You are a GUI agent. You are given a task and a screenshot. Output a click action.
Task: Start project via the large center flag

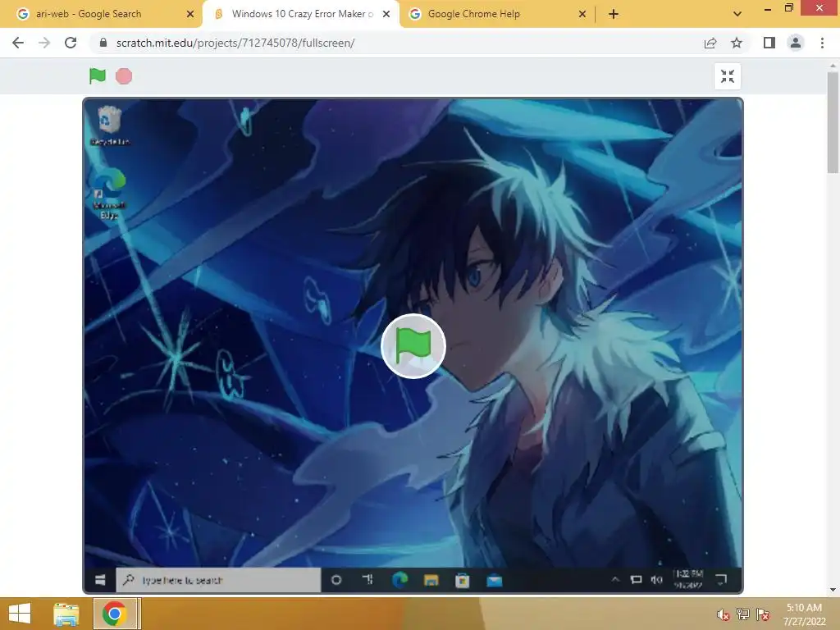pyautogui.click(x=413, y=346)
